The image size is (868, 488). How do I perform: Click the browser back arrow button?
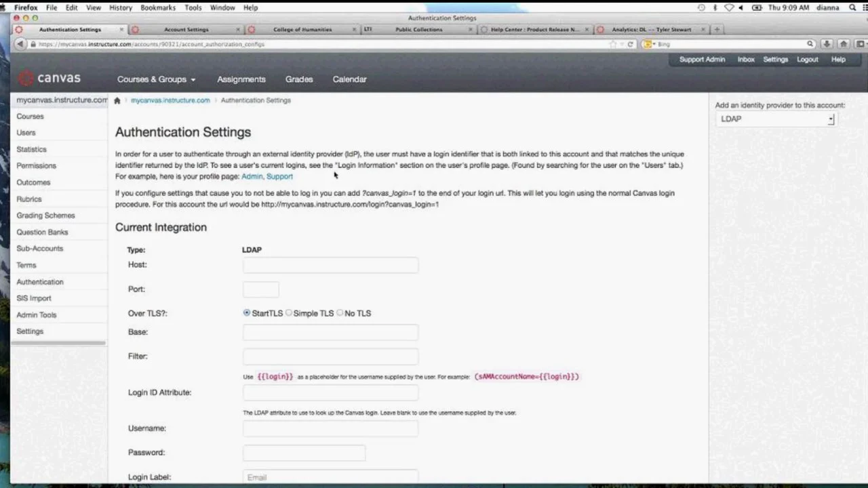(20, 44)
